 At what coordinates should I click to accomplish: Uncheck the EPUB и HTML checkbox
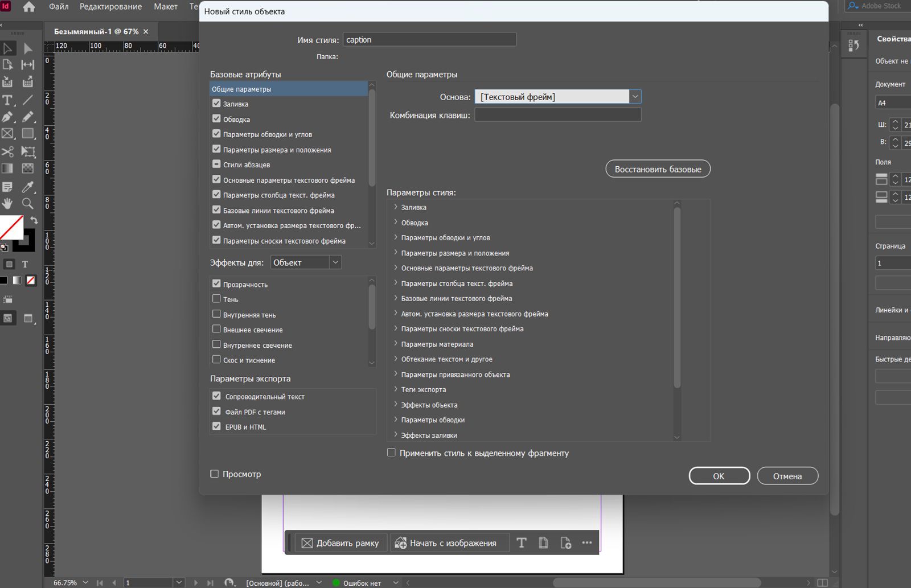click(216, 426)
